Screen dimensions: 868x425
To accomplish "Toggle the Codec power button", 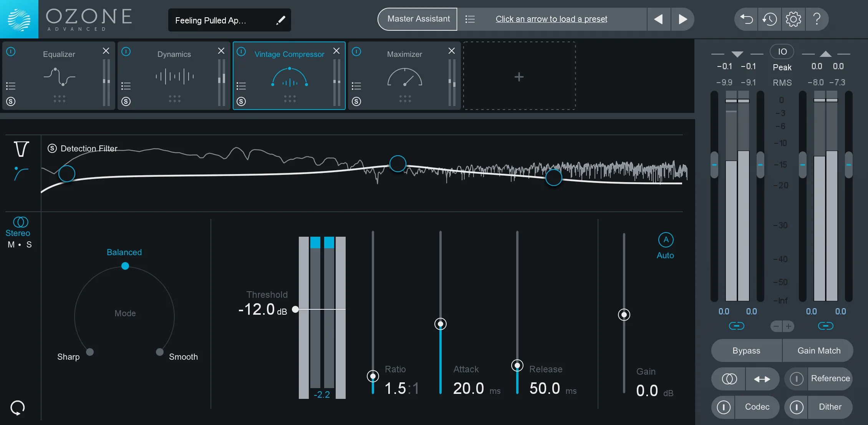I will [724, 407].
